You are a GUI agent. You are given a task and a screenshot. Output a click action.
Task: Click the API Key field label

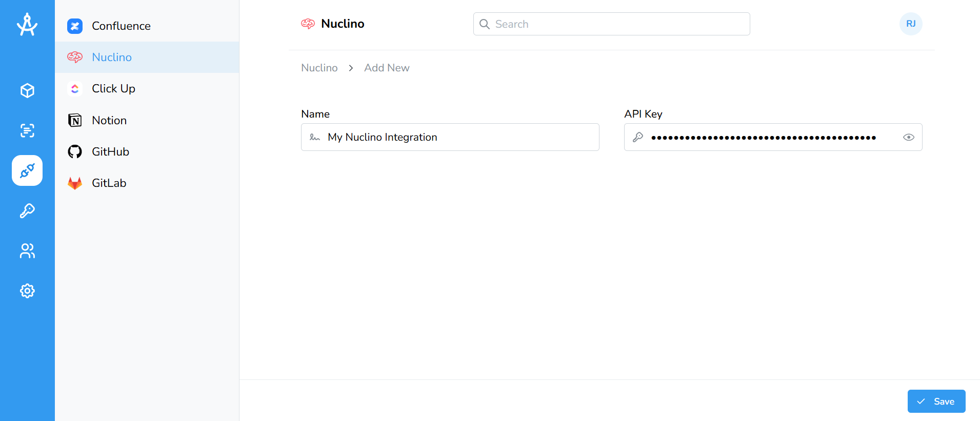click(x=643, y=114)
